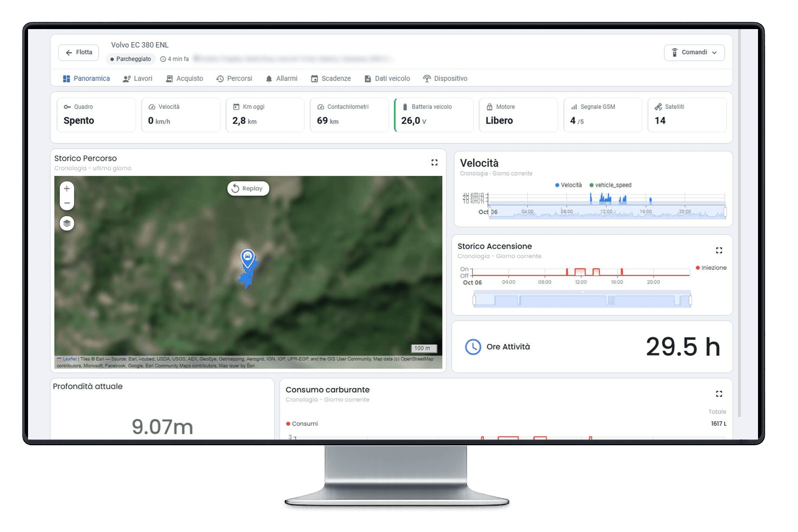Image resolution: width=798 pixels, height=532 pixels.
Task: Click the Velocità chart range navigator
Action: click(607, 212)
